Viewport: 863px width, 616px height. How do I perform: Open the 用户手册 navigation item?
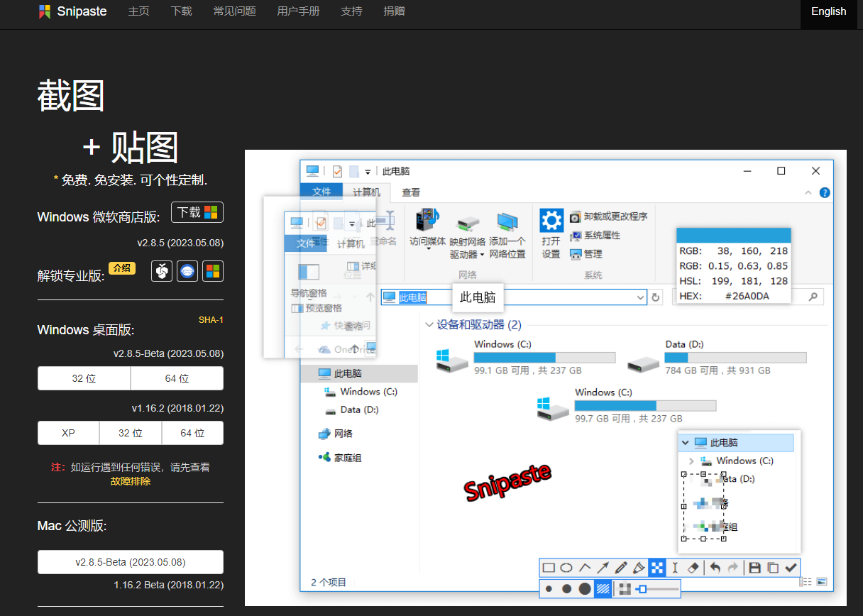[x=298, y=11]
